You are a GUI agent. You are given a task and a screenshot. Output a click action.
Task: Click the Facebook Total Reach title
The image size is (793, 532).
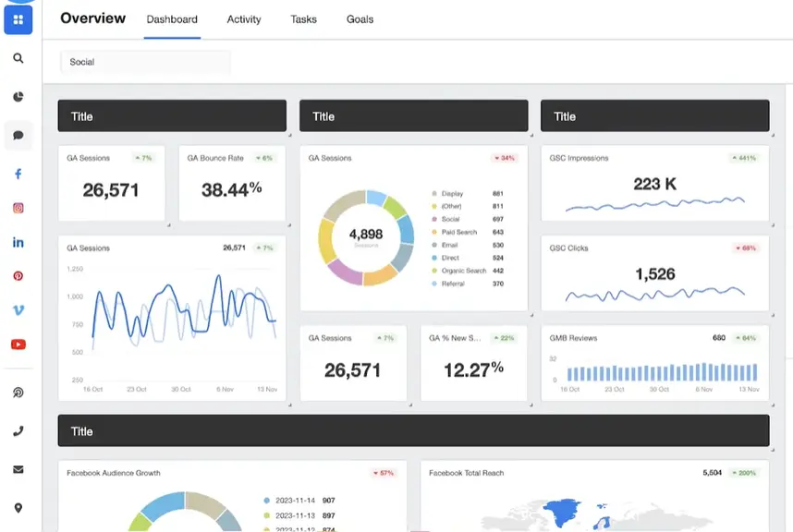pos(467,473)
